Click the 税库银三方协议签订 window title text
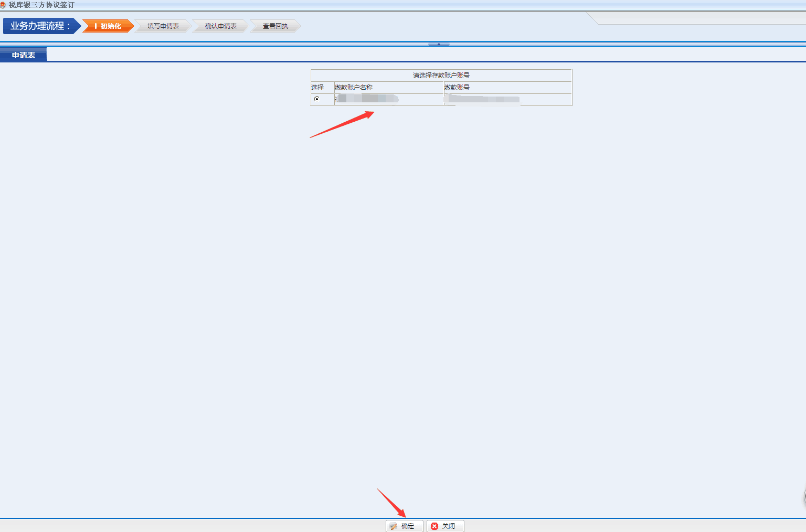Screen dimensions: 806x532 click(41, 5)
